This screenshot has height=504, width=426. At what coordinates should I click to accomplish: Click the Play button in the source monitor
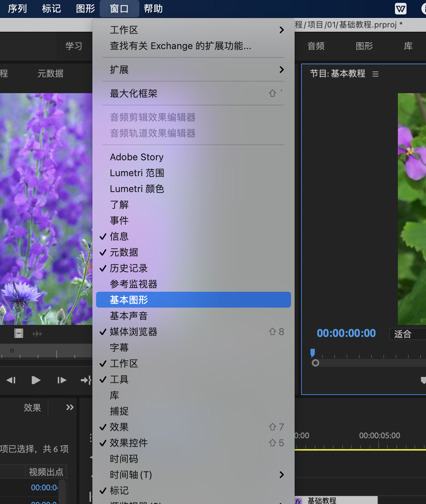click(36, 380)
